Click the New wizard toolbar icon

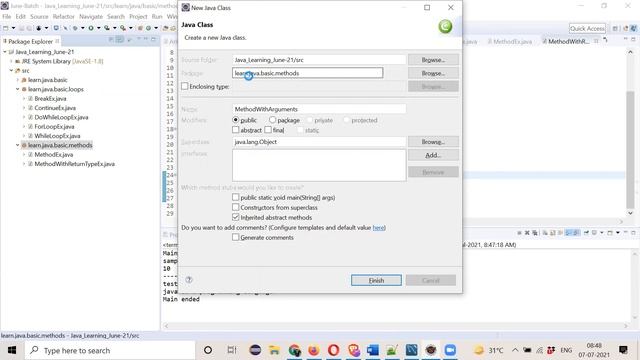click(6, 28)
